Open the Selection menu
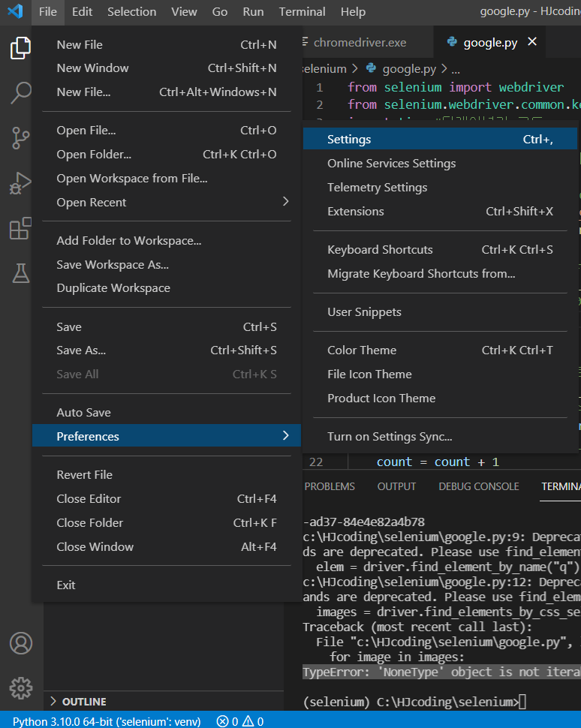The image size is (581, 728). click(132, 11)
